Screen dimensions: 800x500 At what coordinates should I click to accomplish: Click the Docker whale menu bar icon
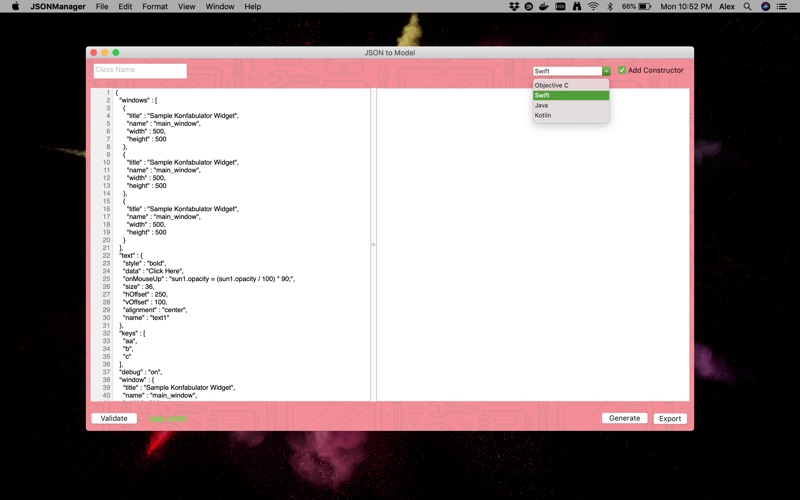point(544,6)
